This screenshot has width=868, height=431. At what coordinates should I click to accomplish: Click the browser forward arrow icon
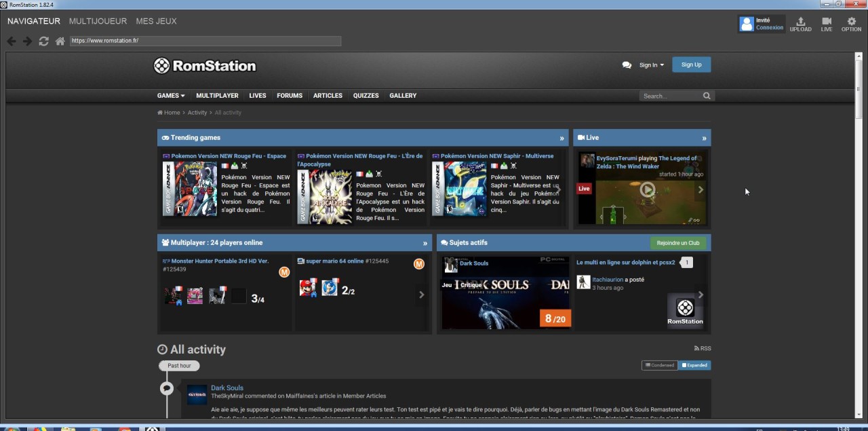point(28,41)
